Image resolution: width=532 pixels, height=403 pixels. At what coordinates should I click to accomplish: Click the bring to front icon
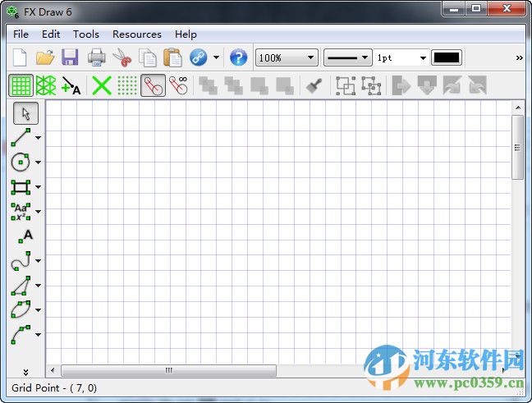pos(209,85)
